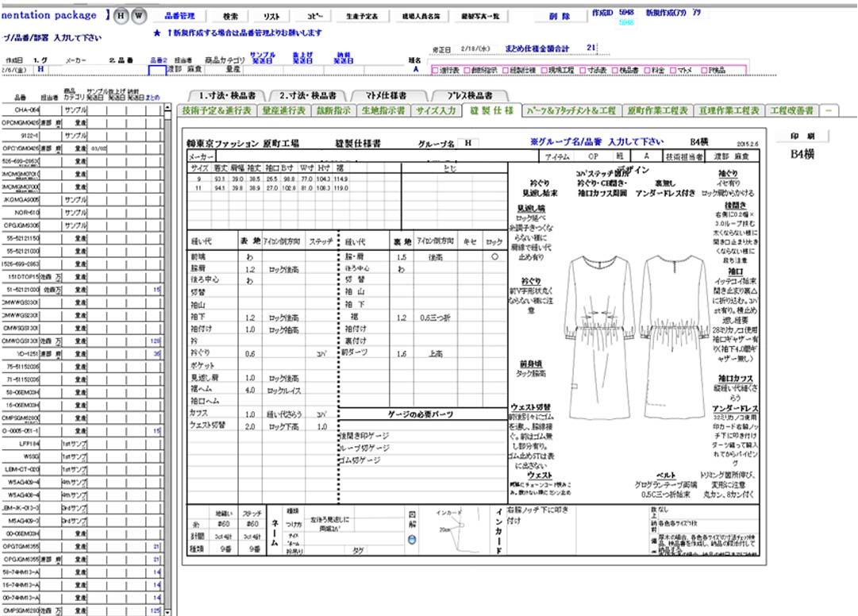Click まとめ column header in list
This screenshot has height=616, width=858.
[x=152, y=98]
